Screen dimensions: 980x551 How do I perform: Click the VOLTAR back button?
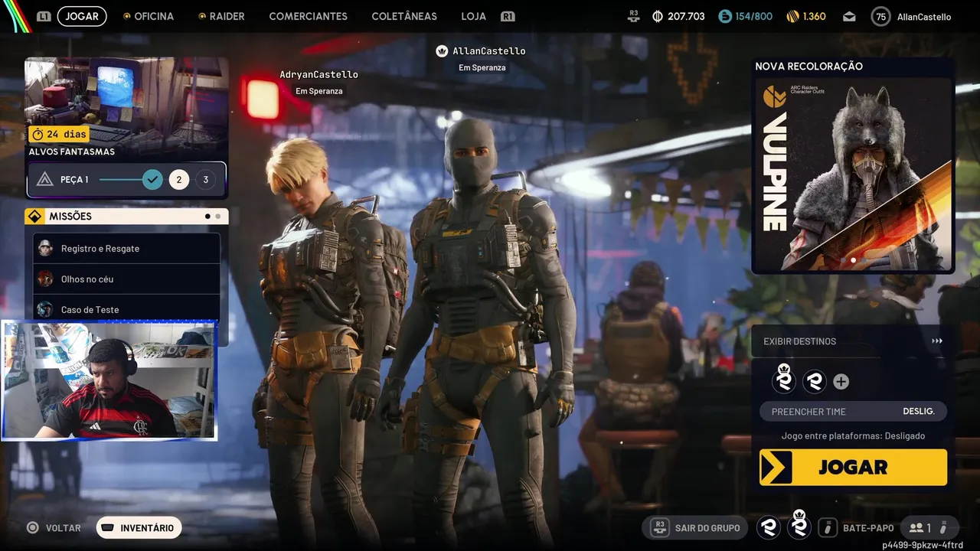point(54,528)
